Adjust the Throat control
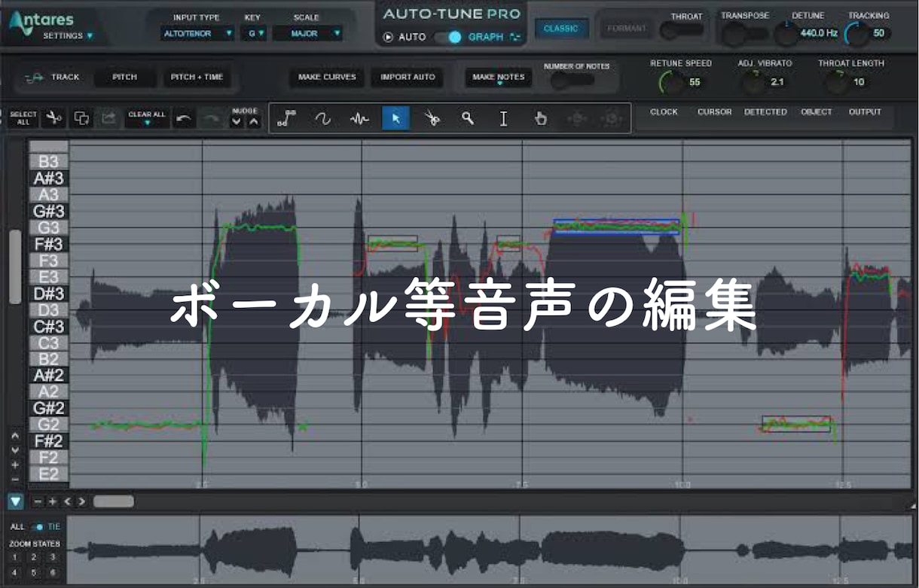The width and height of the screenshot is (919, 588). (x=682, y=30)
